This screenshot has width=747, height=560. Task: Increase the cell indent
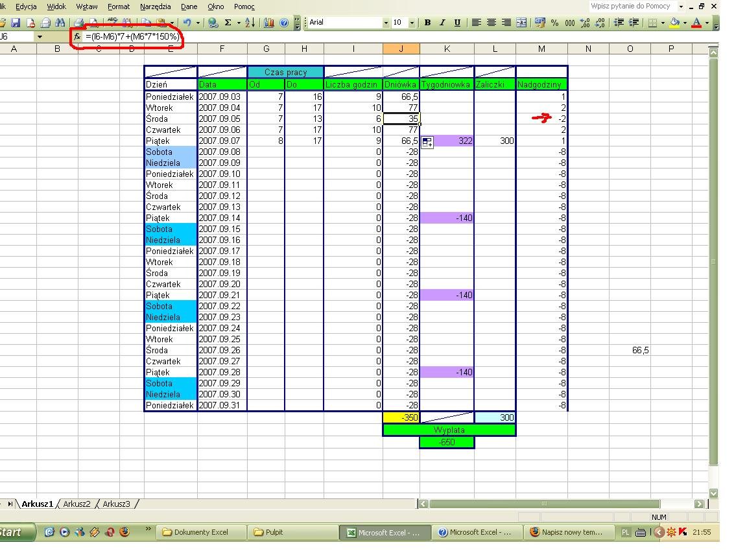(634, 23)
